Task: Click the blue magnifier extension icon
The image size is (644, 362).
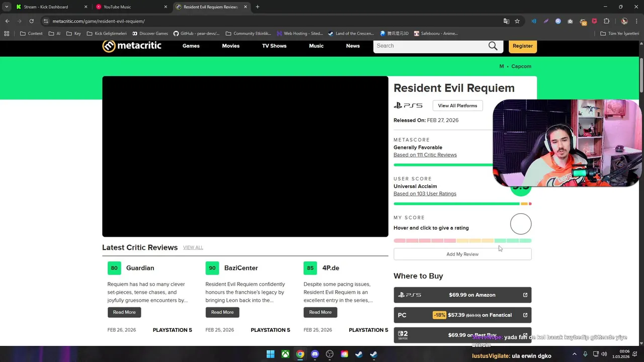Action: click(558, 21)
